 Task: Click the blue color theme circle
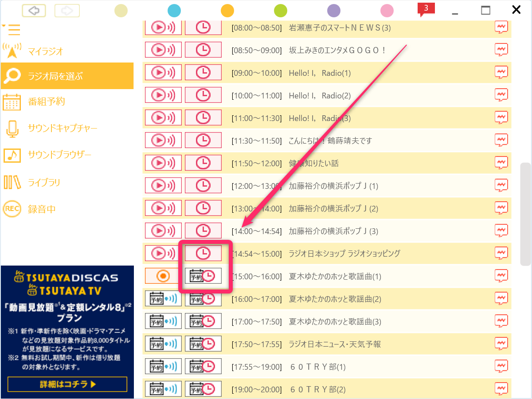click(175, 10)
